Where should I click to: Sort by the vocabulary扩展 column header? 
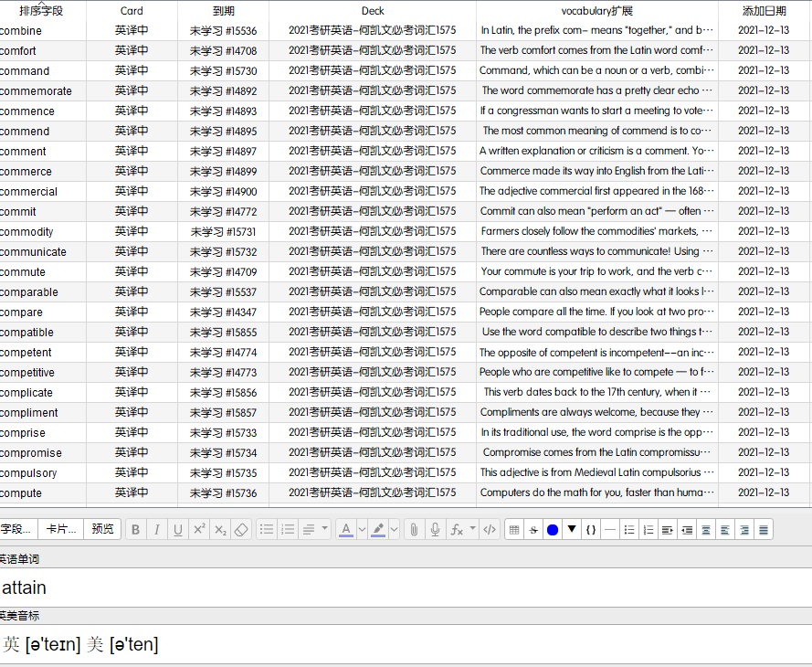[597, 10]
